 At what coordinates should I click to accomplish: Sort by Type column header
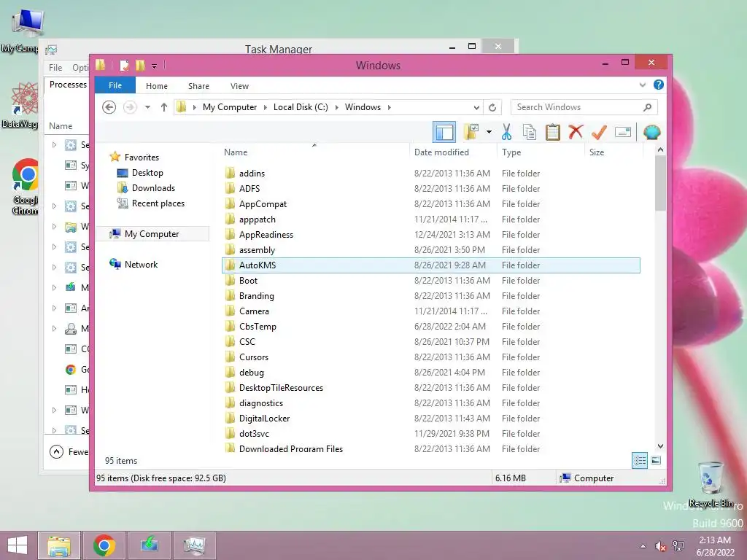pos(511,152)
